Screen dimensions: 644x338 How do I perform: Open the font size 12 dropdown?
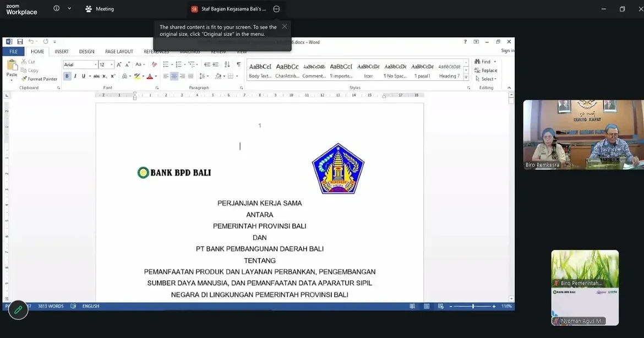(112, 64)
